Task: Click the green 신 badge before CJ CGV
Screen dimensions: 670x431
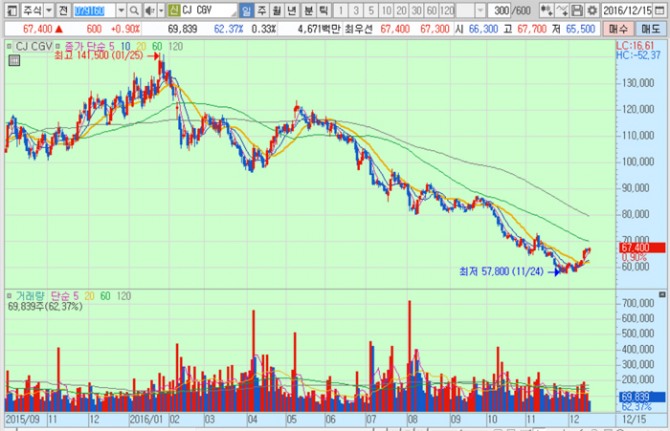Action: [x=172, y=11]
